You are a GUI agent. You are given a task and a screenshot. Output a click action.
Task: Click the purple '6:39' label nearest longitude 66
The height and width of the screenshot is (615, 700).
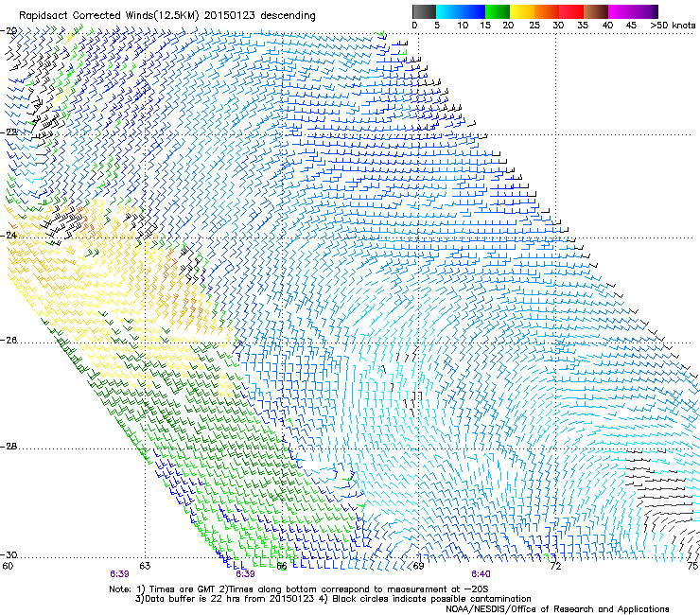click(246, 574)
